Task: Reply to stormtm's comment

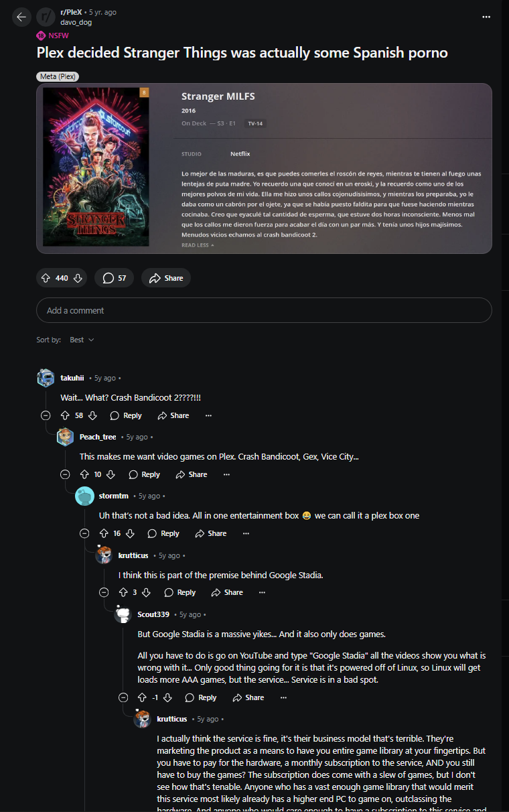Action: click(x=163, y=533)
